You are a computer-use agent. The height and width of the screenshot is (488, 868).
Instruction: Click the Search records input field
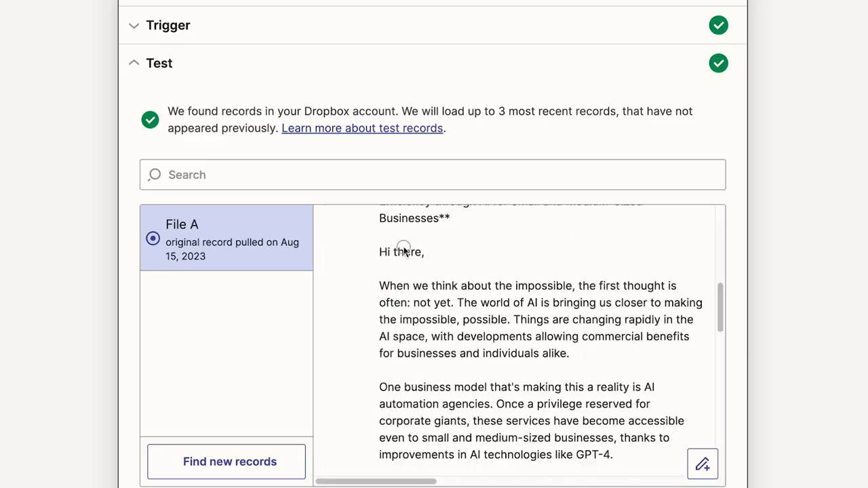point(433,175)
